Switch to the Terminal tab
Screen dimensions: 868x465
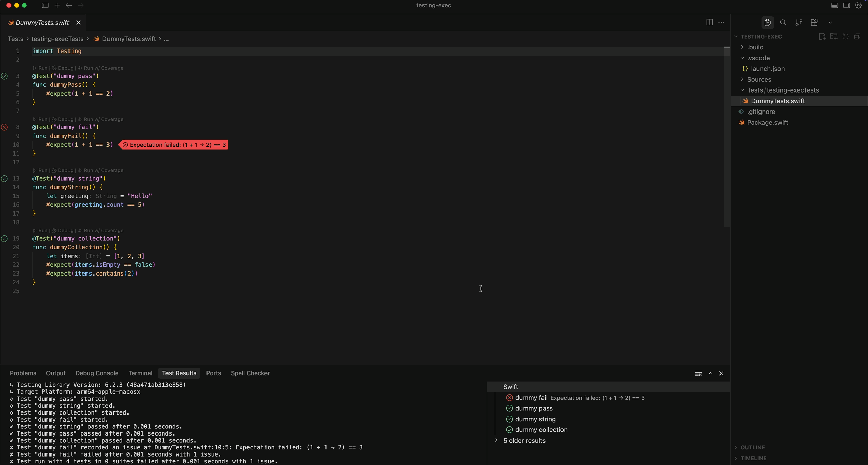(x=140, y=373)
